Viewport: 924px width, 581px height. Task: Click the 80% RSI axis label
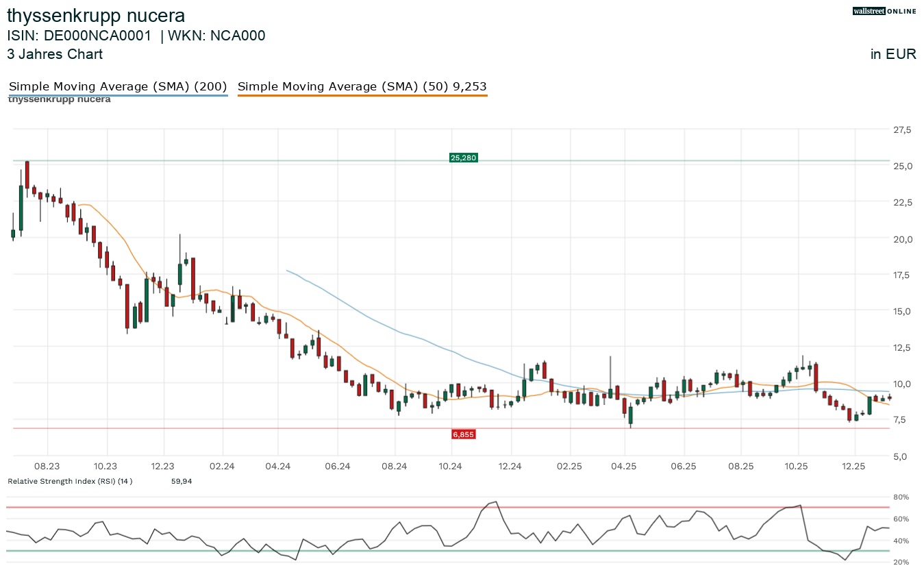pyautogui.click(x=901, y=497)
